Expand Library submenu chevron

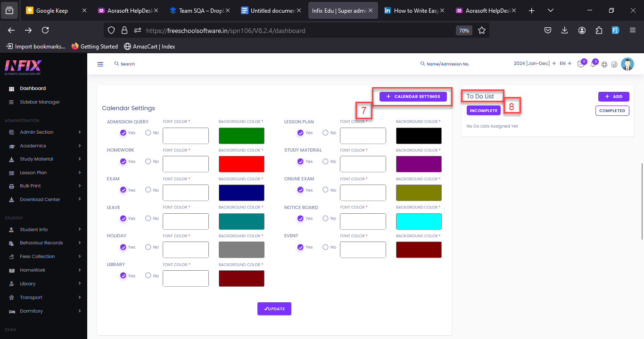click(x=80, y=284)
